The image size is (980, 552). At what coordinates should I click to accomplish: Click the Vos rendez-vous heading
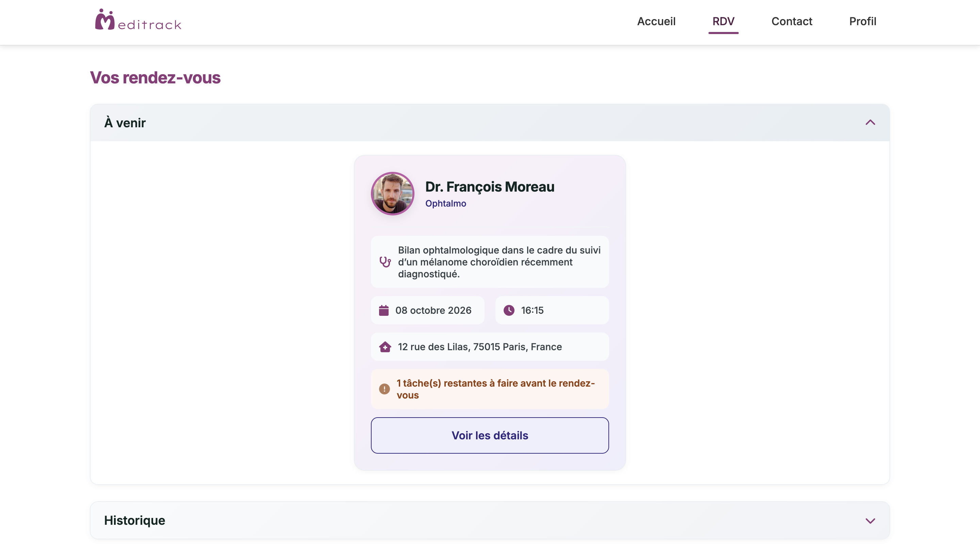pos(155,78)
